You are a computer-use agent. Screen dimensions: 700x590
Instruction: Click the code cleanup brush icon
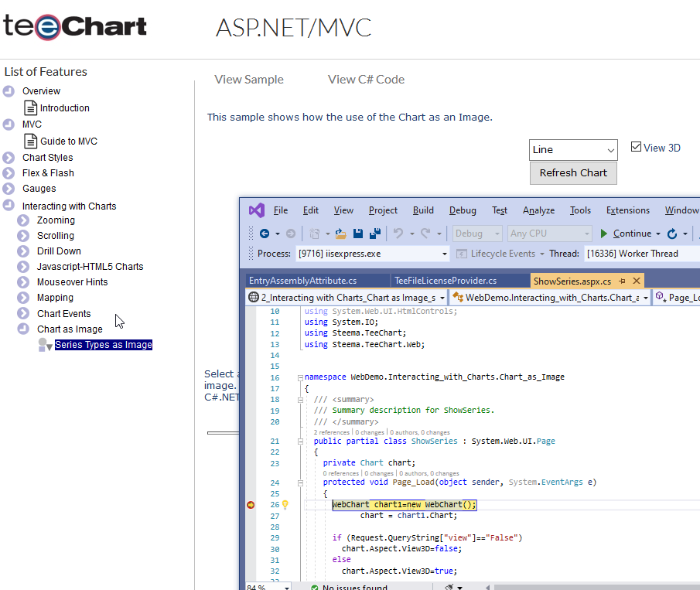pyautogui.click(x=449, y=588)
